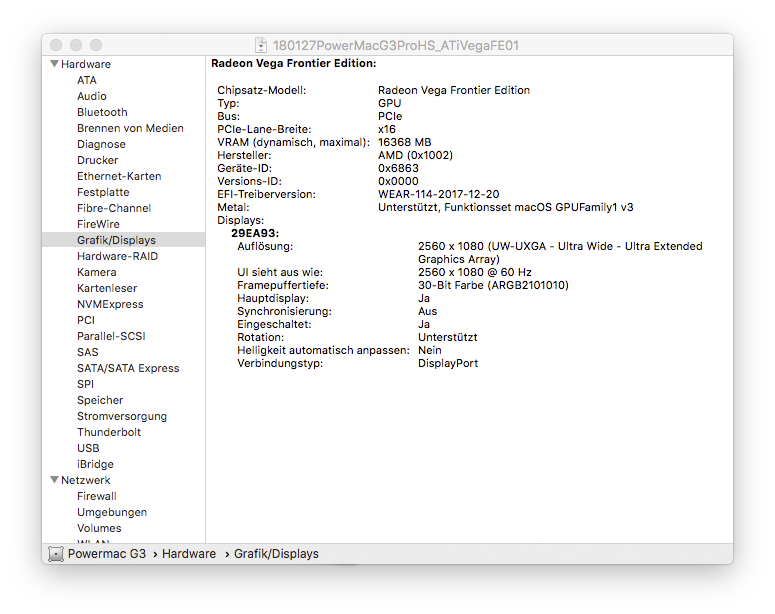Select the Netzwerk category label
The height and width of the screenshot is (614, 775).
pos(86,480)
